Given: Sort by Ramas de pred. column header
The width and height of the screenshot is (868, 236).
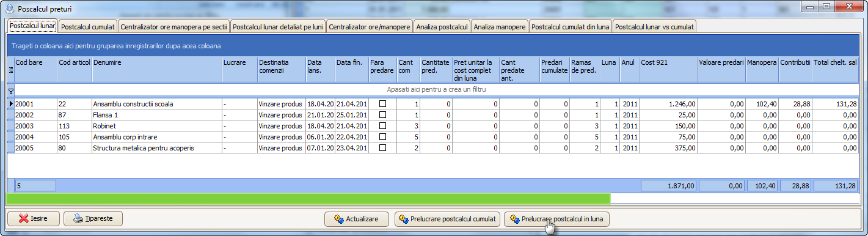Looking at the screenshot, I should pos(585,70).
